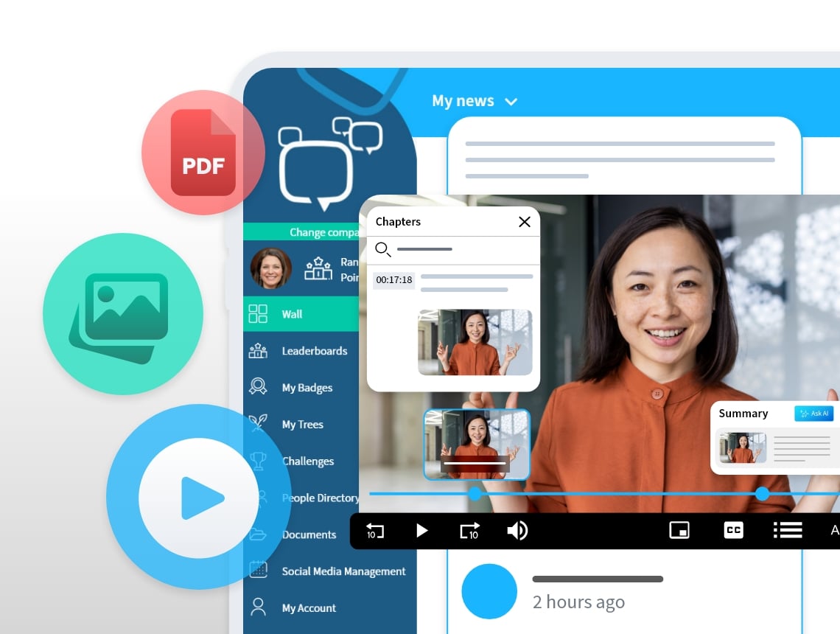Toggle closed captions CC
This screenshot has width=840, height=634.
[733, 530]
